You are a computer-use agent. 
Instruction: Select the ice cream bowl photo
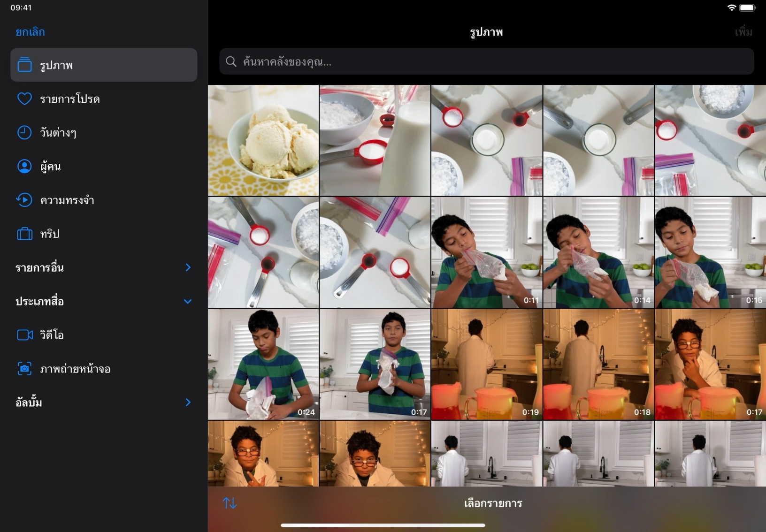tap(263, 140)
